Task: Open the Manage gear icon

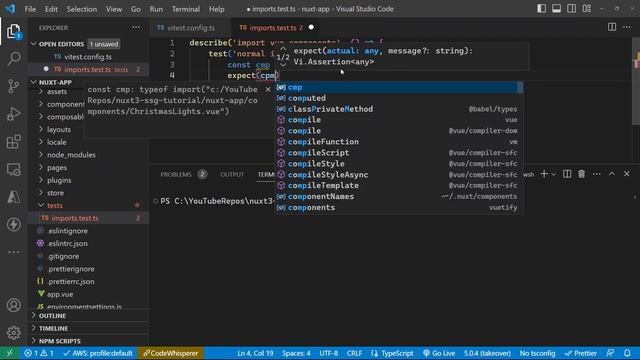Action: [13, 333]
